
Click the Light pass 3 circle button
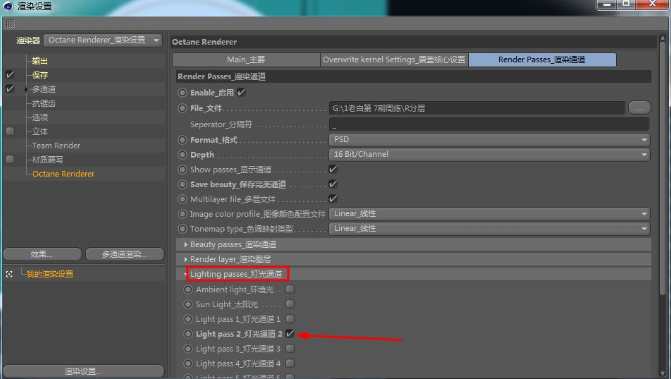[188, 349]
